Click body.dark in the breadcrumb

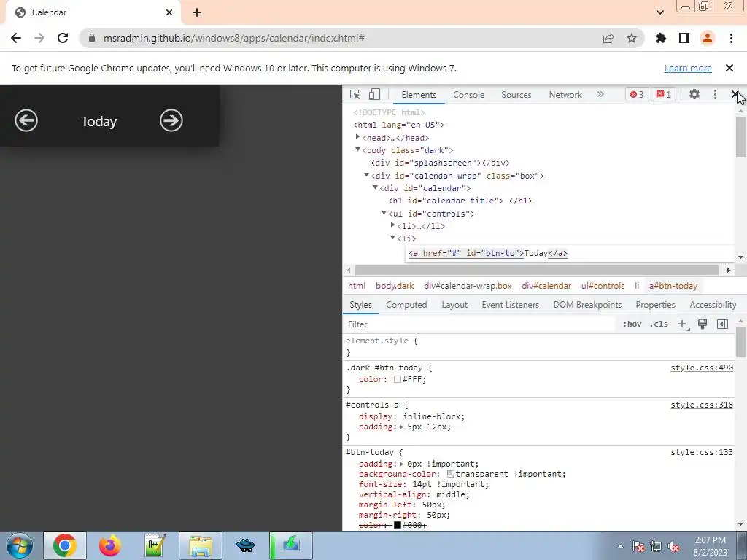pos(395,286)
